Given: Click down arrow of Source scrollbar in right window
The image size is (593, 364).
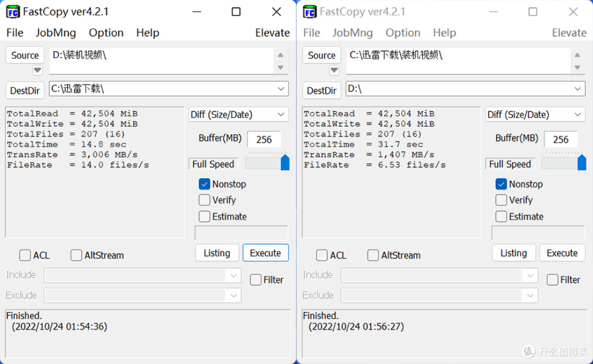Looking at the screenshot, I should 577,68.
